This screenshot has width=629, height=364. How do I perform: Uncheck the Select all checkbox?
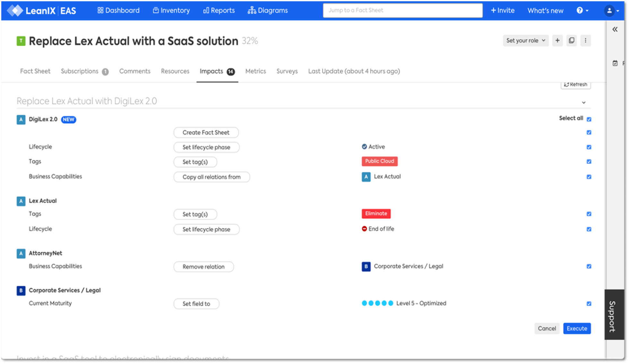589,119
